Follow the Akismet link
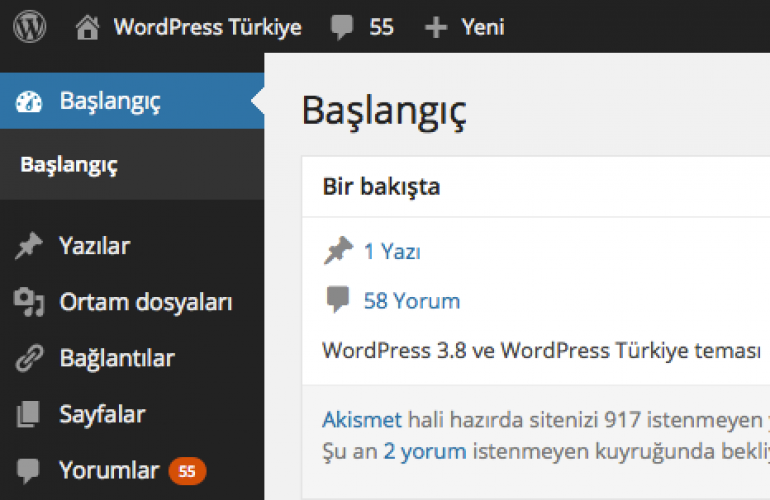The width and height of the screenshot is (770, 500). click(x=362, y=420)
